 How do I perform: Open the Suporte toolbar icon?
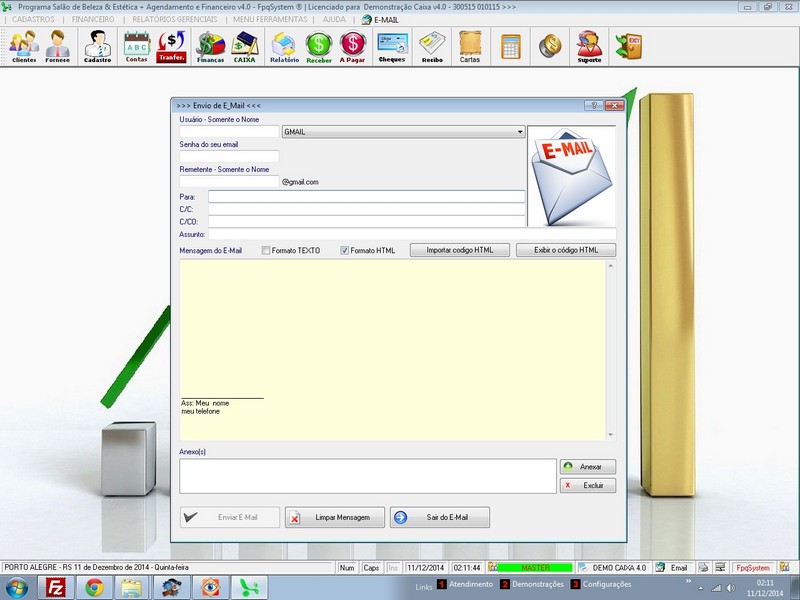(589, 46)
